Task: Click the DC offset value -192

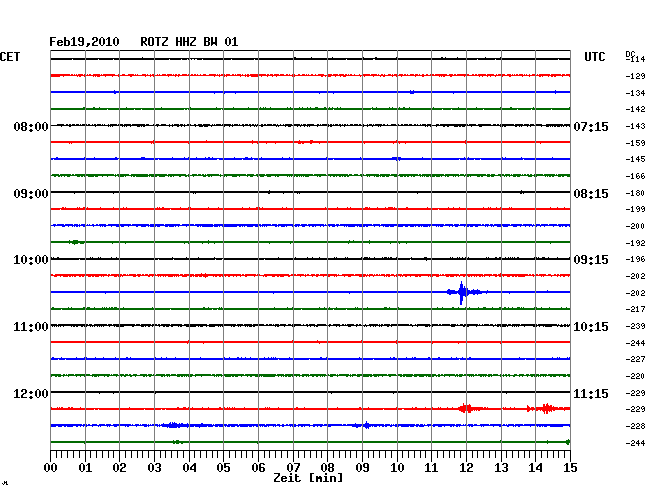Action: click(x=635, y=243)
